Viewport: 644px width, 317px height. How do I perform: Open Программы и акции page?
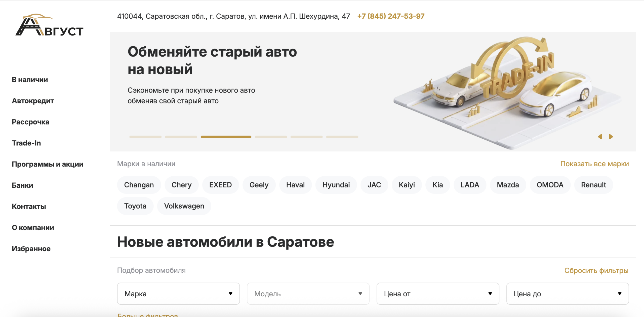tap(47, 164)
